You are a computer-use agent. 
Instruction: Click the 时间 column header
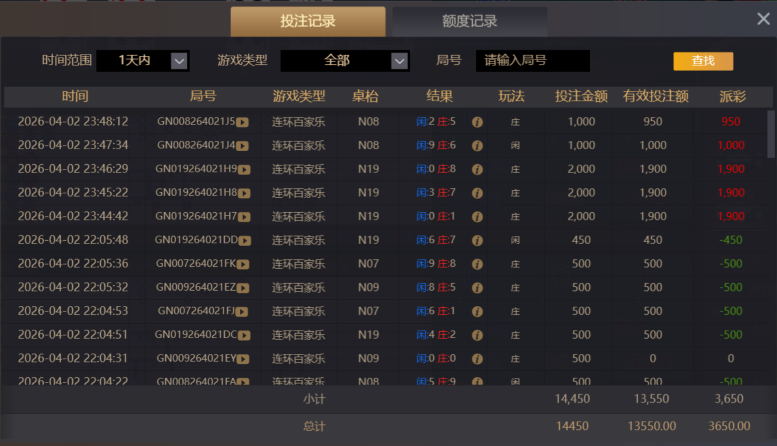pos(75,96)
